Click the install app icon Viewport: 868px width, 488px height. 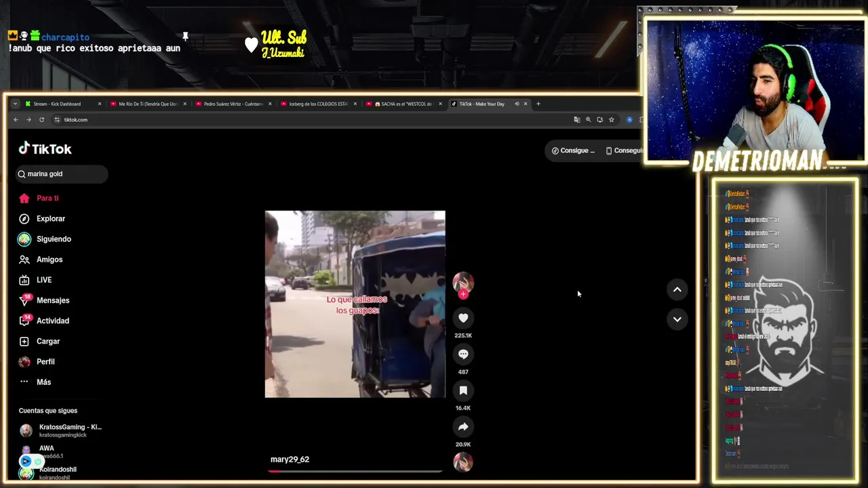[600, 120]
